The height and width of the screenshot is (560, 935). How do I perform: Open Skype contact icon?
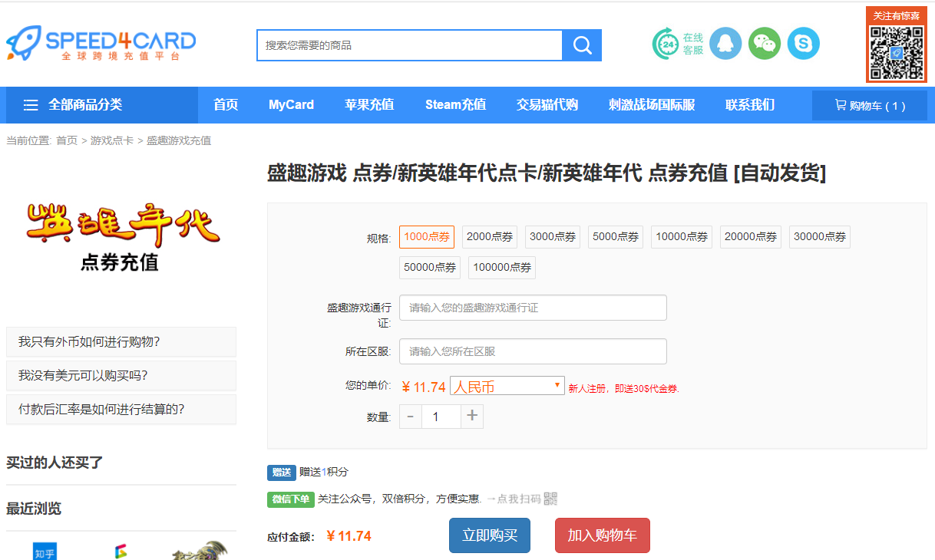click(804, 44)
